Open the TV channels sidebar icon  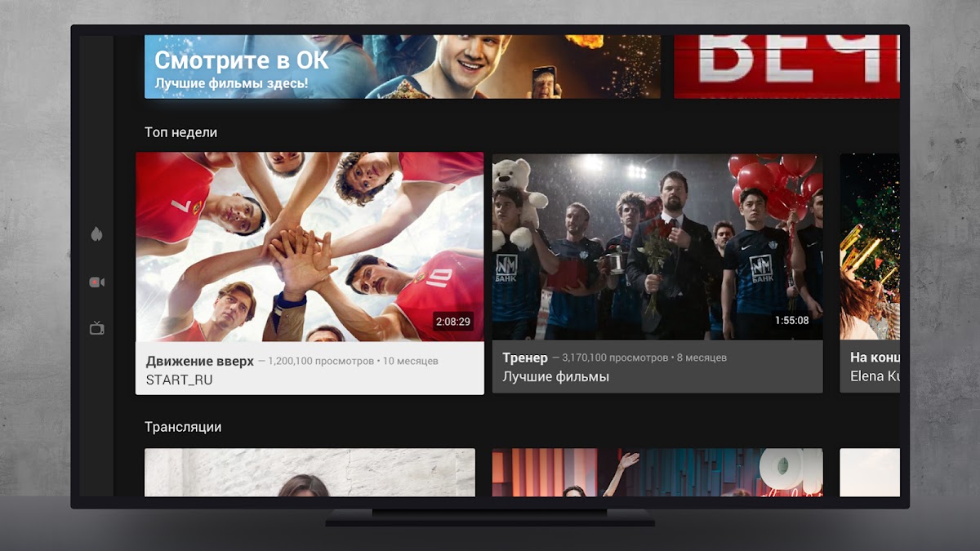[x=96, y=329]
